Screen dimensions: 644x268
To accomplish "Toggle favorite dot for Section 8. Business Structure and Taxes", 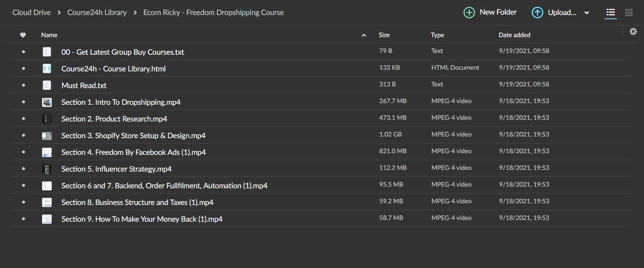I will [x=23, y=202].
